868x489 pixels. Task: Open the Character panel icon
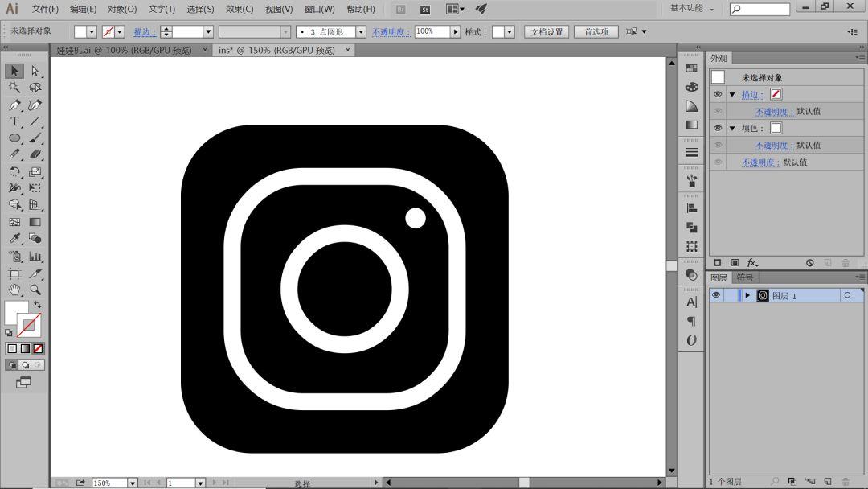point(691,302)
